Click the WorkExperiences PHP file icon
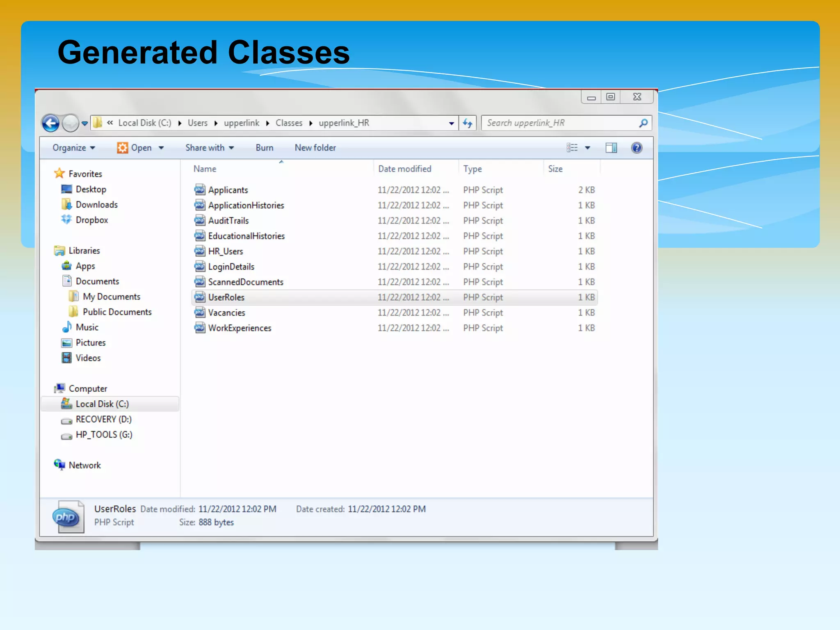 tap(199, 328)
